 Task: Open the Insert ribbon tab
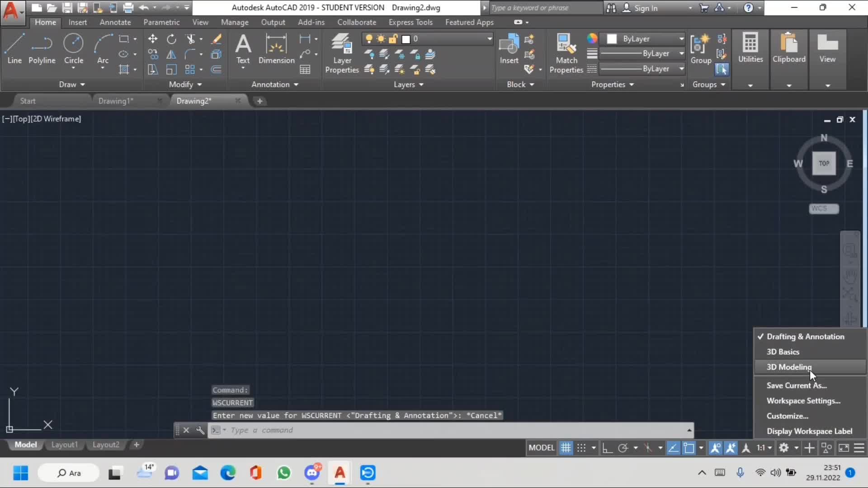pos(78,22)
